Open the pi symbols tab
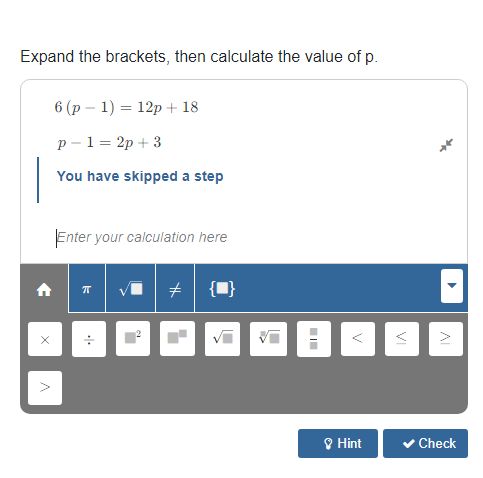 tap(87, 289)
